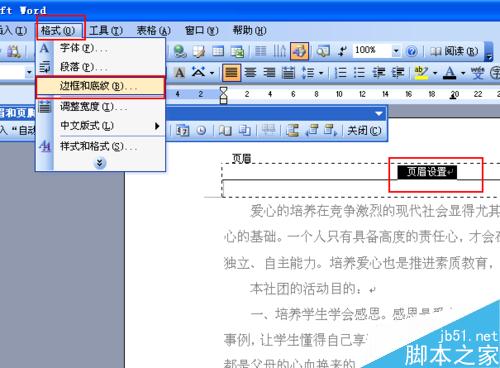The width and height of the screenshot is (500, 368).
Task: Expand full menu with double chevron
Action: tap(100, 163)
